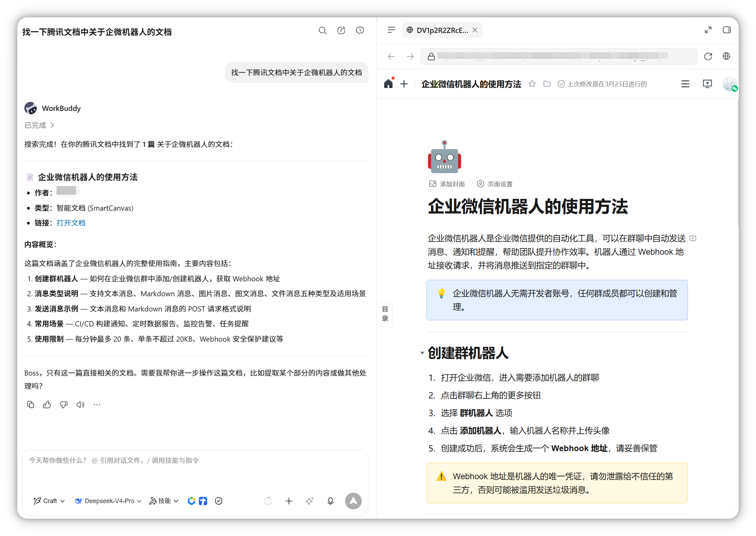
Task: Click the browser address bar
Action: point(559,56)
